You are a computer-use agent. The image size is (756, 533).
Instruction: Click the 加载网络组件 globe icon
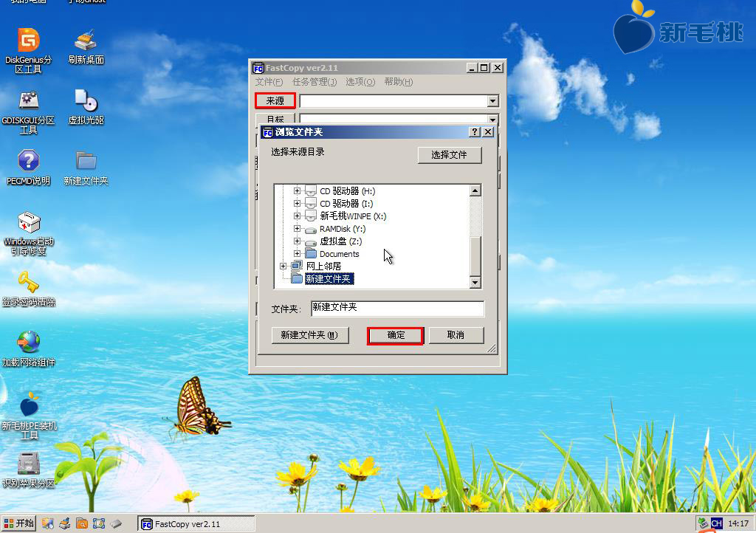pyautogui.click(x=29, y=349)
